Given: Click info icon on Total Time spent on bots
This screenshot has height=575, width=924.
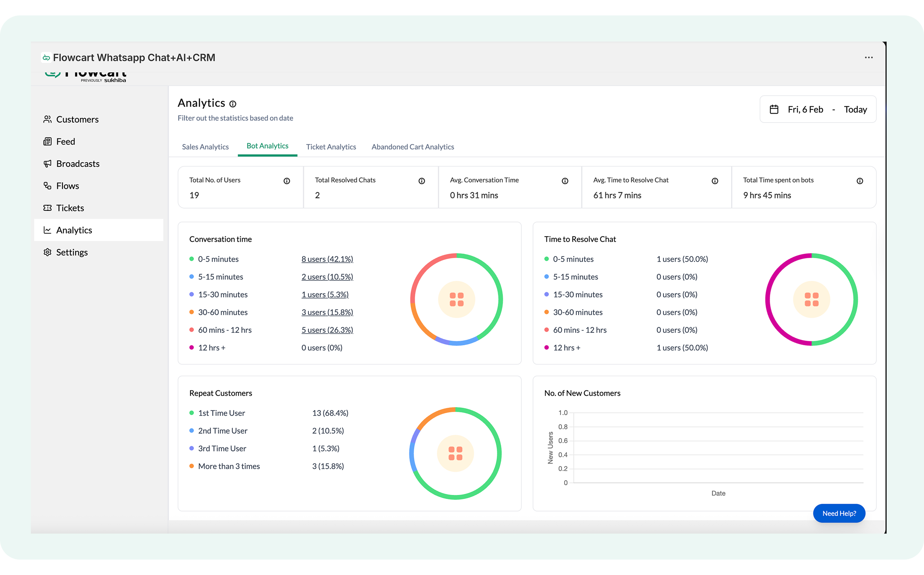Looking at the screenshot, I should click(860, 181).
